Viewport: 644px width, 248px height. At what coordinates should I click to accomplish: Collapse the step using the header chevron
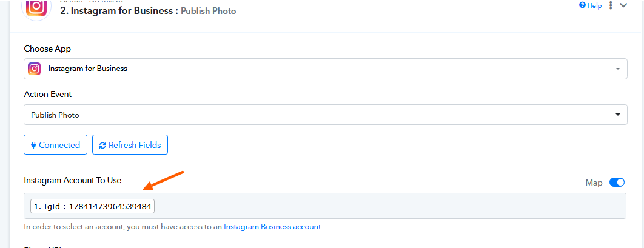tap(623, 6)
